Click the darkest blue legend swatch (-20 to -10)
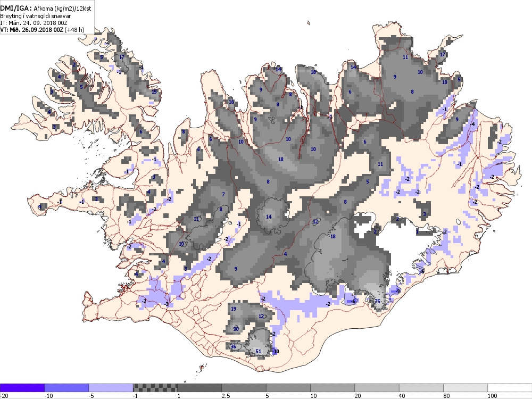This screenshot has width=532, height=399. 22,387
